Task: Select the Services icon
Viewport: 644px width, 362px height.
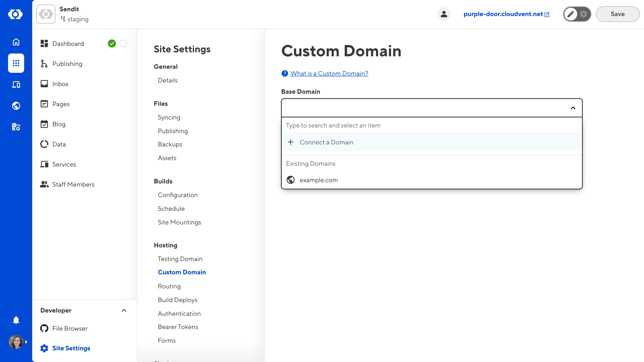Action: (x=44, y=164)
